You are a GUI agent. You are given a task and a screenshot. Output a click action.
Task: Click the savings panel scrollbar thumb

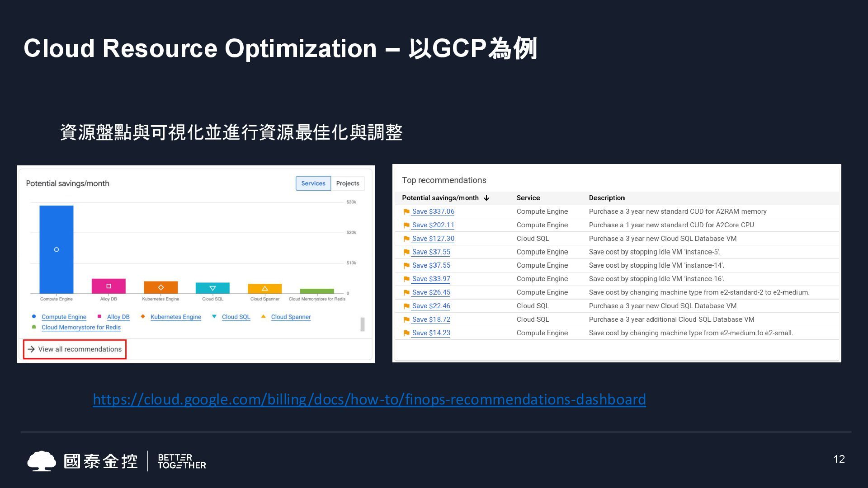(362, 324)
